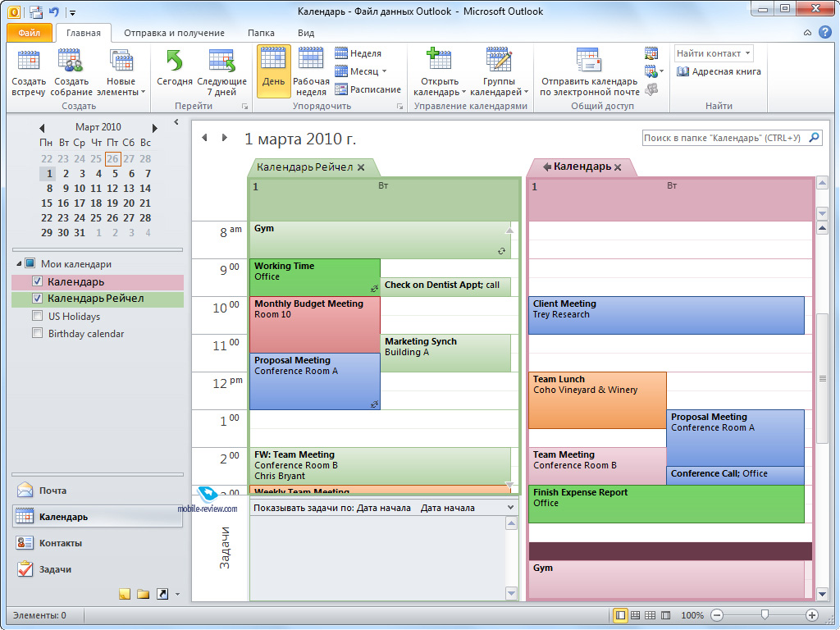Open Отправка и получение tab
Image resolution: width=840 pixels, height=630 pixels.
point(174,33)
